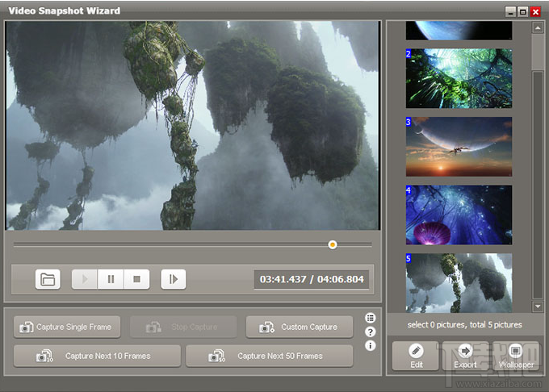
Task: Set the snapshot as Wallpaper
Action: (x=516, y=356)
